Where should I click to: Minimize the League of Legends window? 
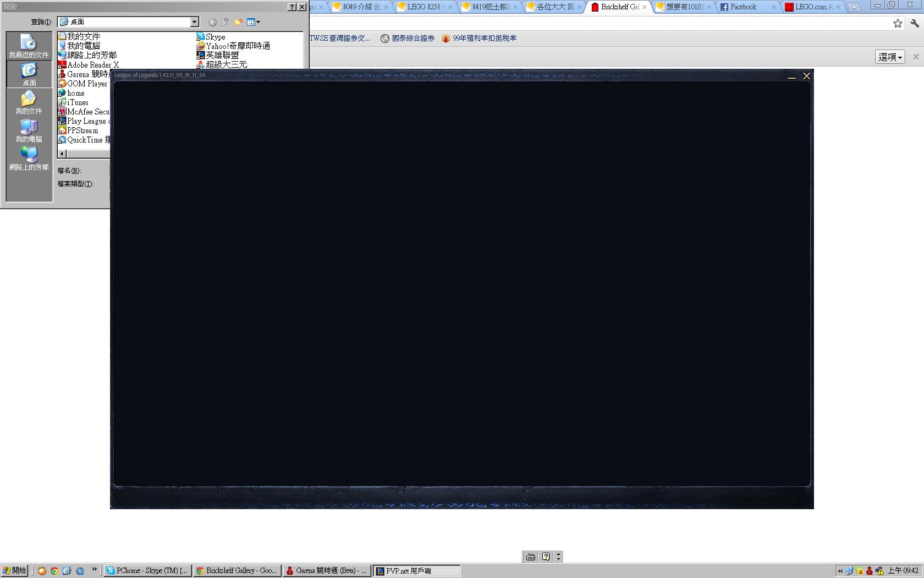792,77
